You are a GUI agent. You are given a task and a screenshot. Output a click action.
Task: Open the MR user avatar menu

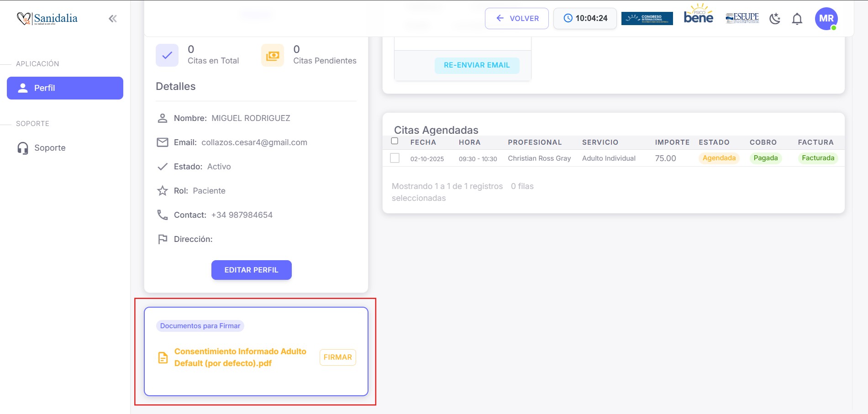click(826, 19)
